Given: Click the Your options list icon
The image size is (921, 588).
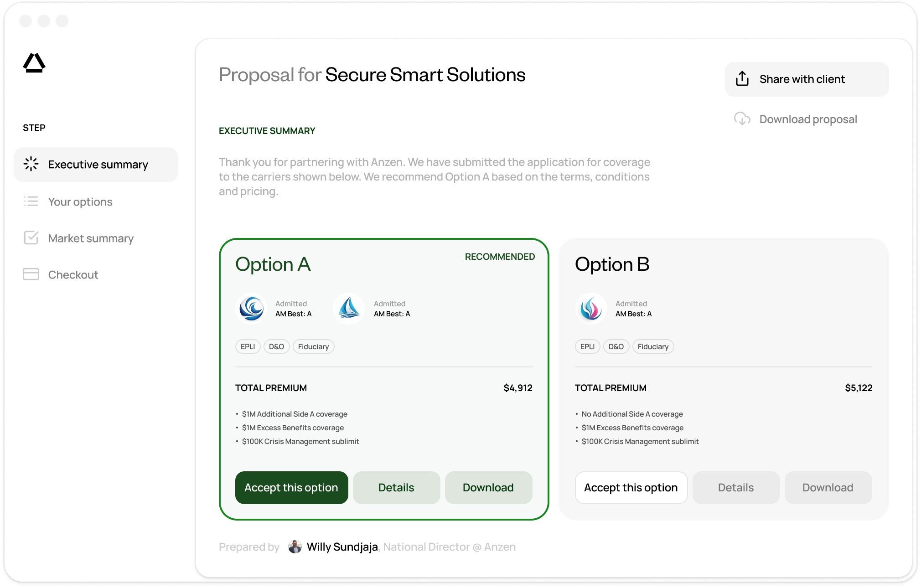Looking at the screenshot, I should tap(31, 201).
